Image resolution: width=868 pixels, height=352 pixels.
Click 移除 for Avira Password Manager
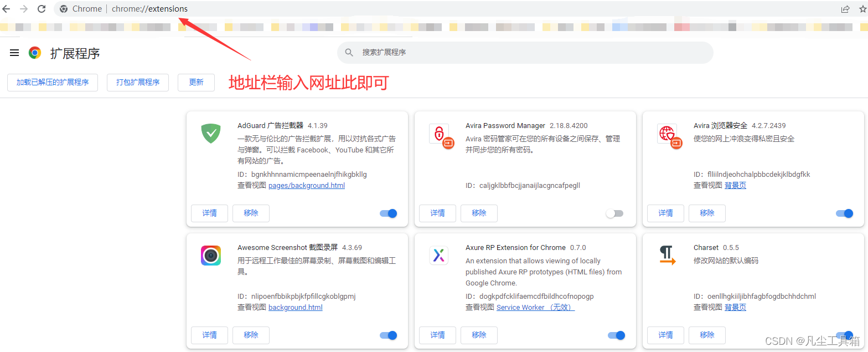click(479, 213)
